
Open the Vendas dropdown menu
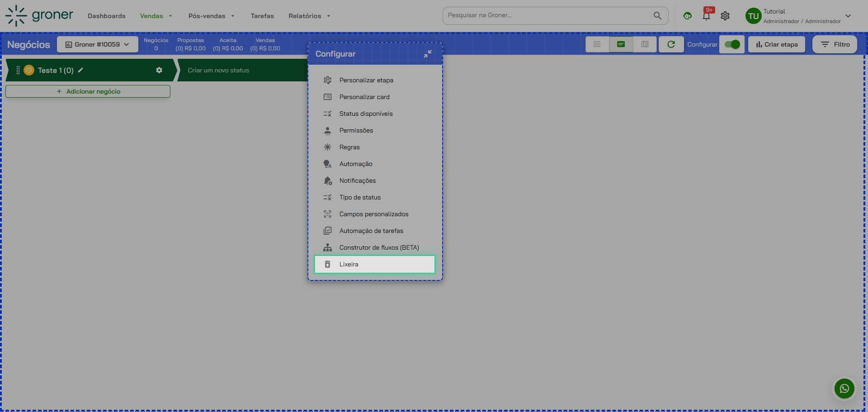click(x=156, y=16)
